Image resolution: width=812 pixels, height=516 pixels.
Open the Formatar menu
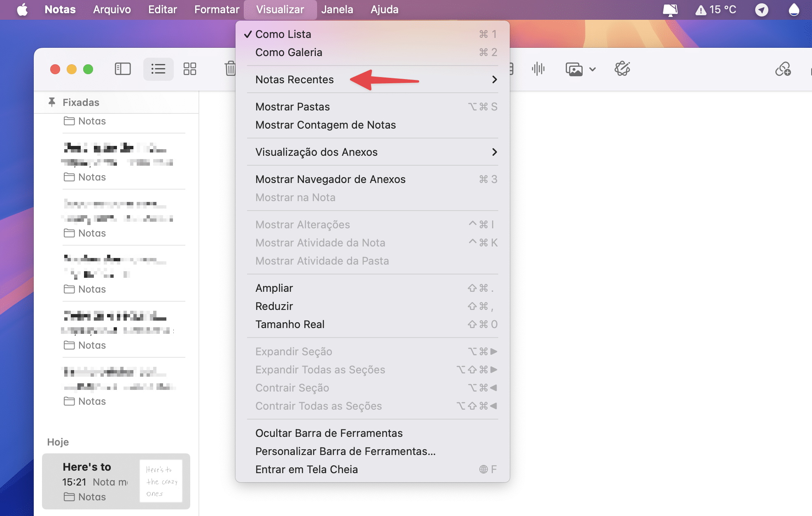click(217, 9)
